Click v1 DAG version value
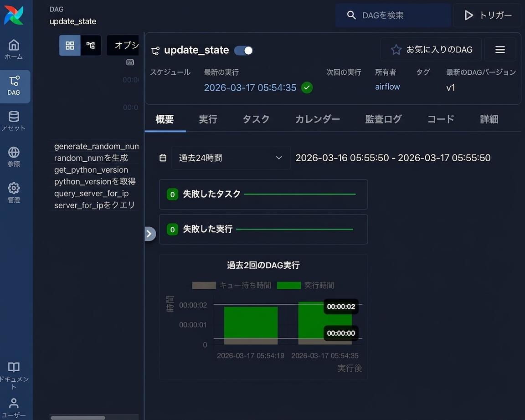This screenshot has width=525, height=420. [x=450, y=88]
